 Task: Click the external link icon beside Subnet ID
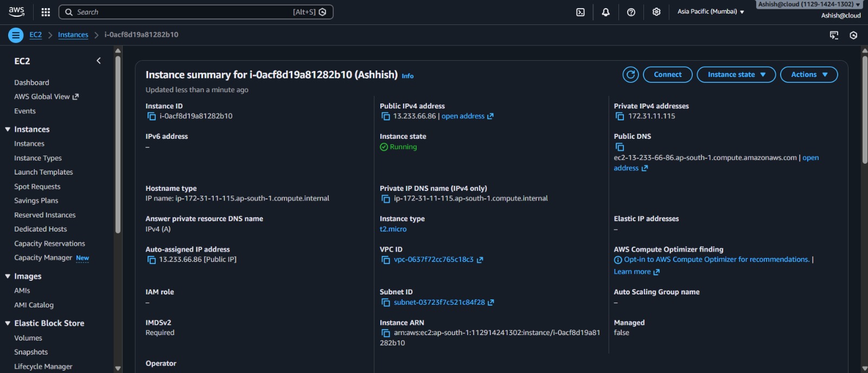click(x=490, y=303)
